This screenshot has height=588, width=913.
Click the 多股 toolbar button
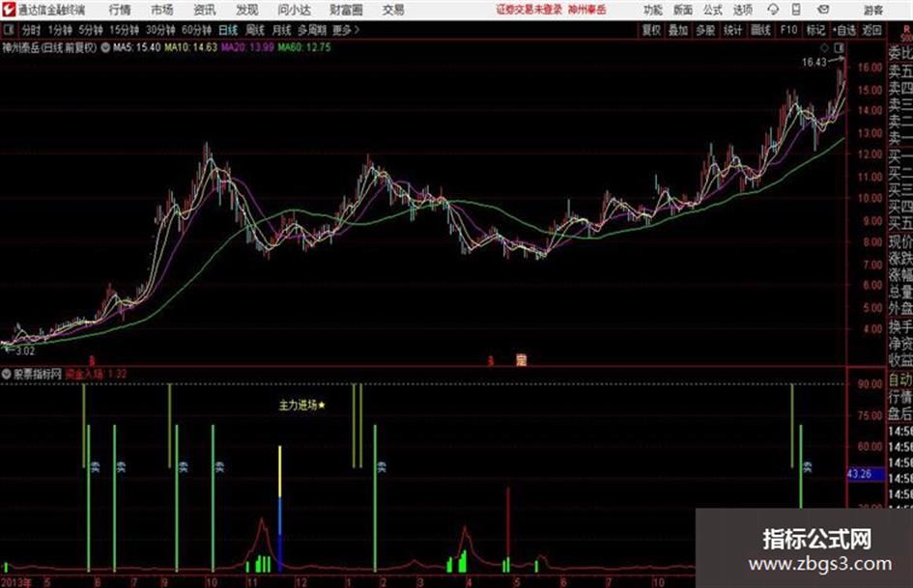(x=705, y=30)
